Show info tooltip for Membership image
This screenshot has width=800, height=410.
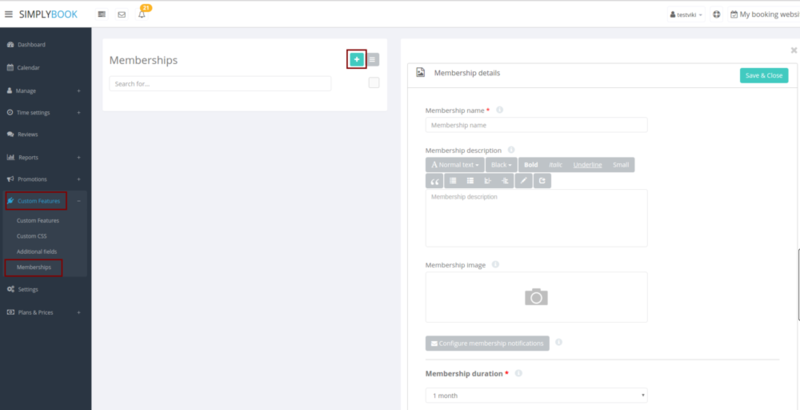[495, 265]
